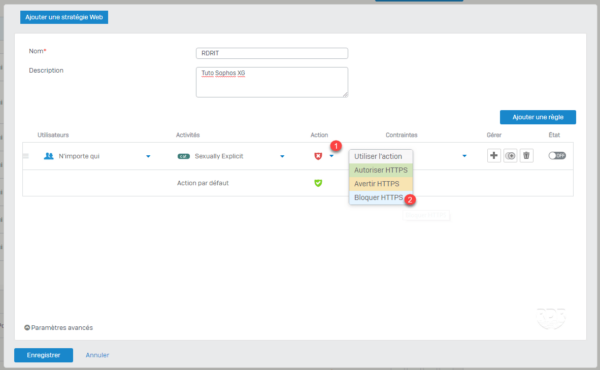600x370 pixels.
Task: Delete rule with the trash icon
Action: 527,156
